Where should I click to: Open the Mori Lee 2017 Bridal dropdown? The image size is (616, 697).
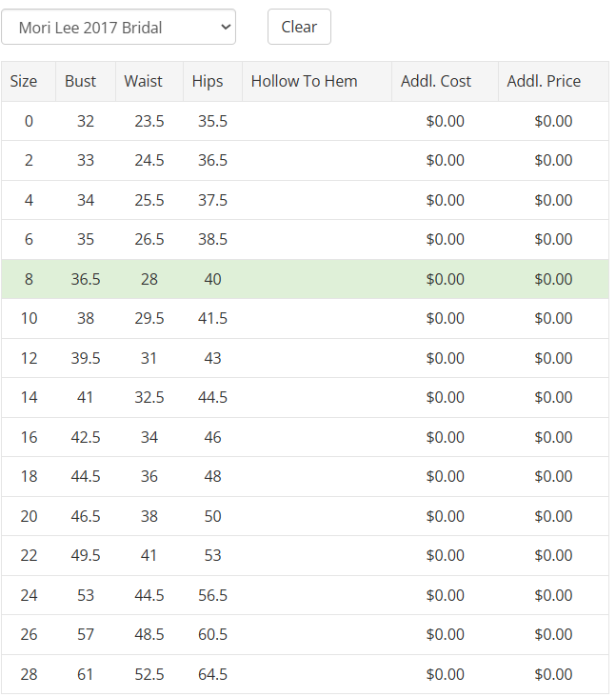(x=118, y=27)
